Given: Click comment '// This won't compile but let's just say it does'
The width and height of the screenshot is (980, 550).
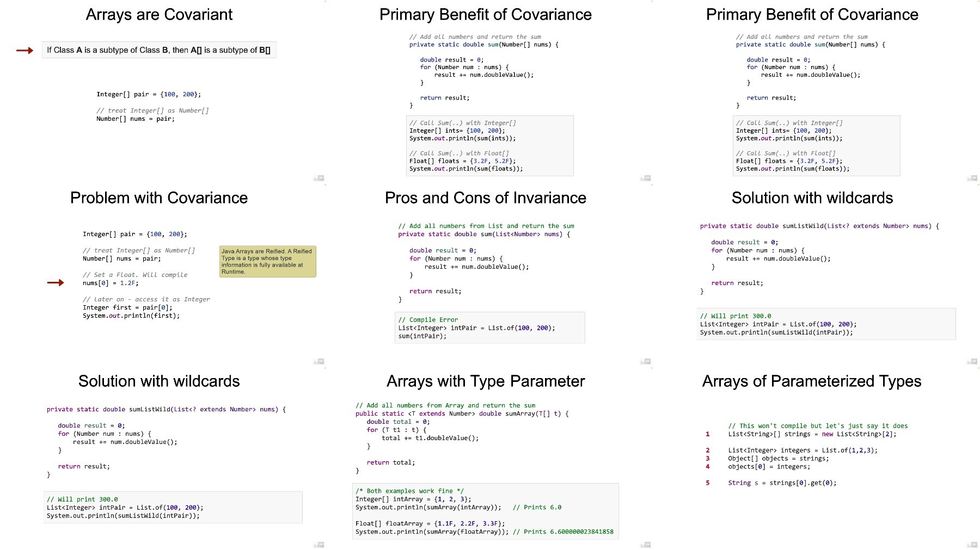Looking at the screenshot, I should (818, 426).
